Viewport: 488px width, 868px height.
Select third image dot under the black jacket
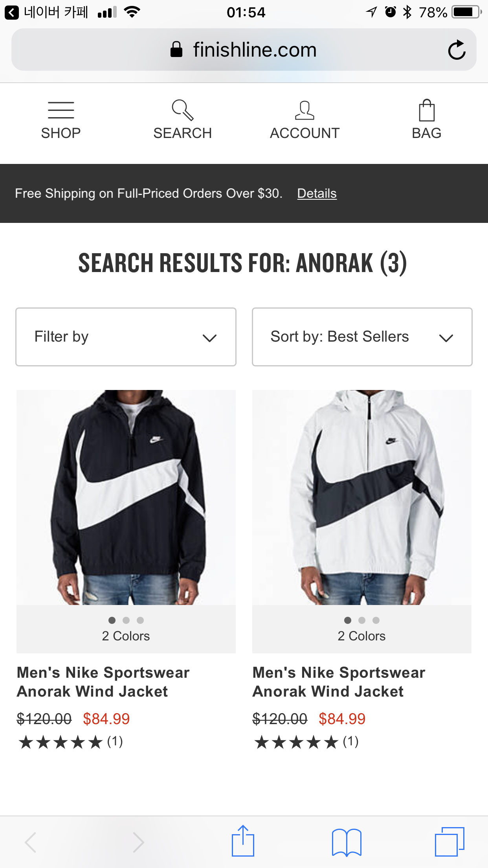tap(140, 620)
